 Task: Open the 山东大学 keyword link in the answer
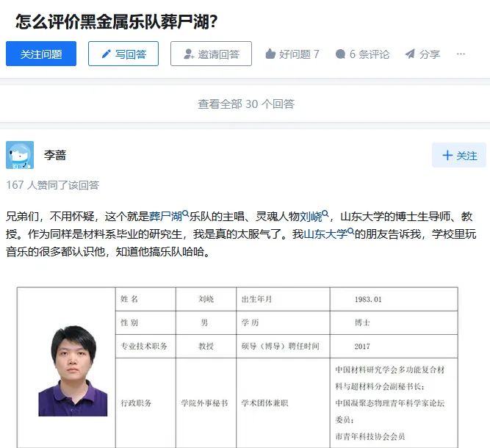click(x=325, y=234)
